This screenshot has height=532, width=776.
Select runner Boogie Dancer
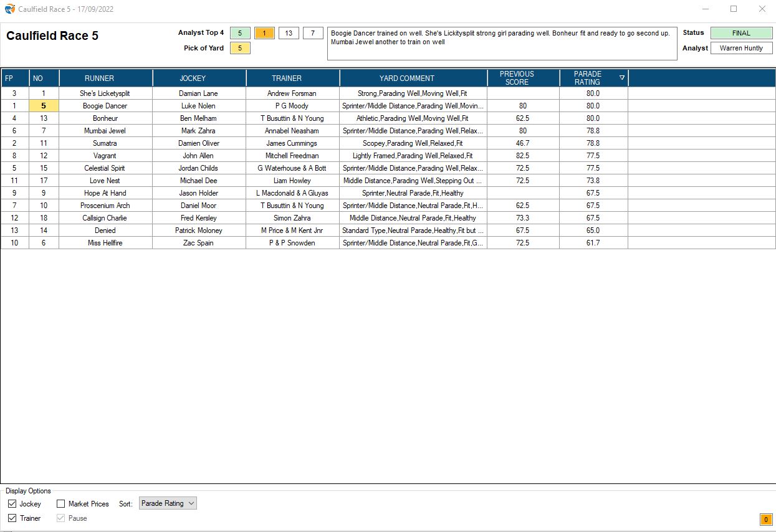point(105,106)
